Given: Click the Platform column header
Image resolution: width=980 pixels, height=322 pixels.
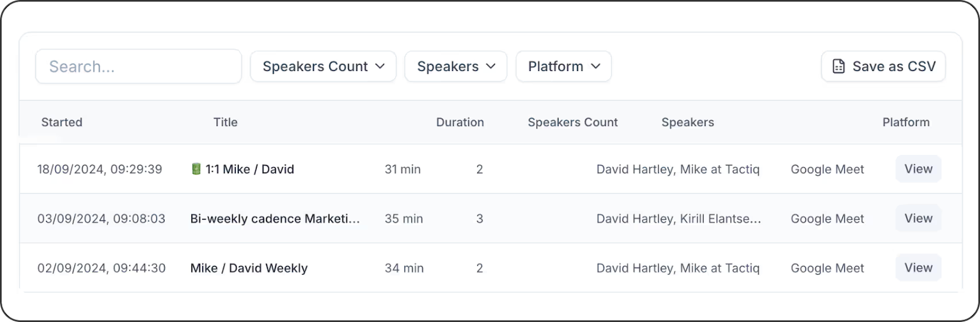Looking at the screenshot, I should pyautogui.click(x=905, y=122).
